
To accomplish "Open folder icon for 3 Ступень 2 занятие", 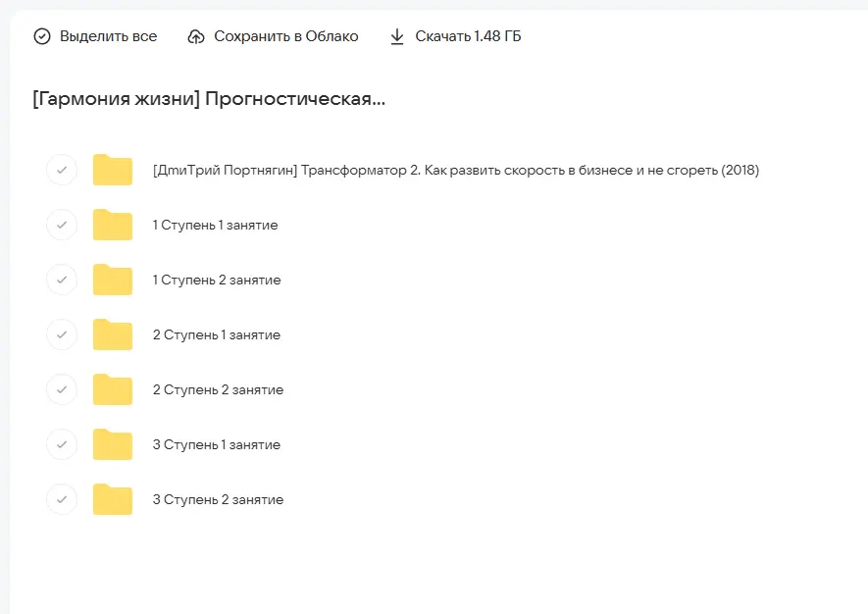I will 113,499.
